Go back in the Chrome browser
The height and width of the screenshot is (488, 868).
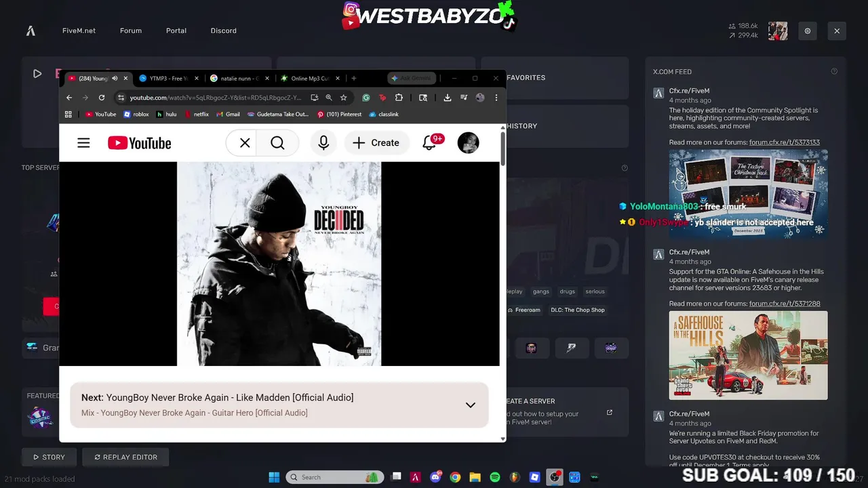(x=69, y=98)
